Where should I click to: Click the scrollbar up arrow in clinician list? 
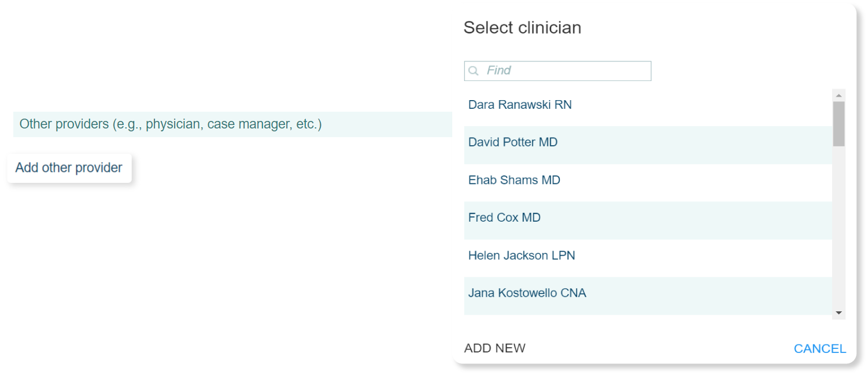pyautogui.click(x=839, y=95)
